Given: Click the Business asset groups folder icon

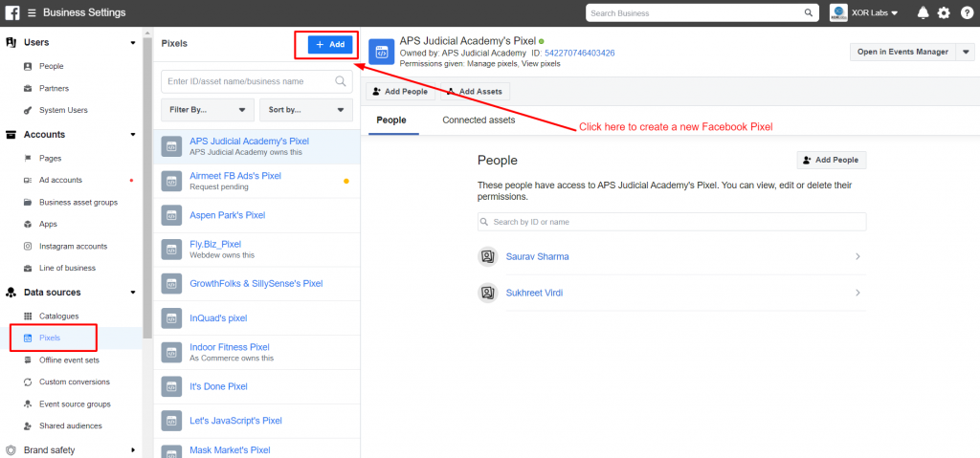Looking at the screenshot, I should click(x=28, y=203).
